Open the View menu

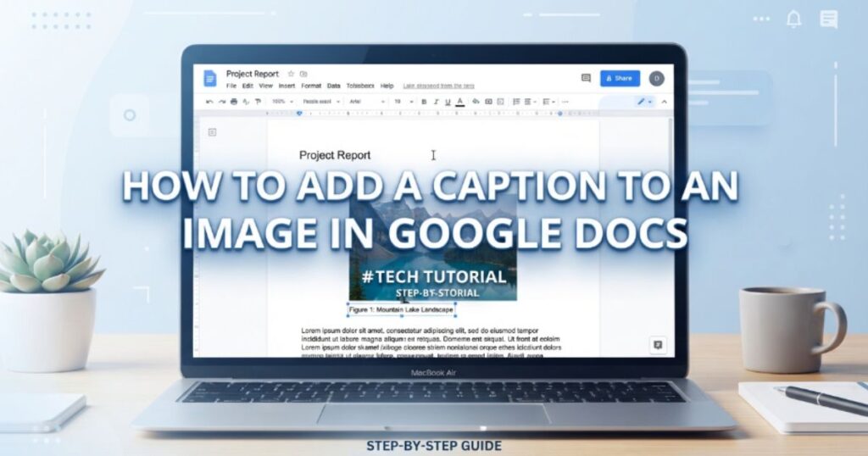point(265,86)
